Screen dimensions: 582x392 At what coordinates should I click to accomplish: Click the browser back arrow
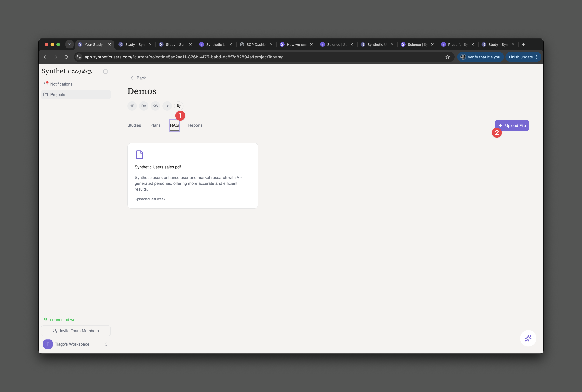pos(45,57)
